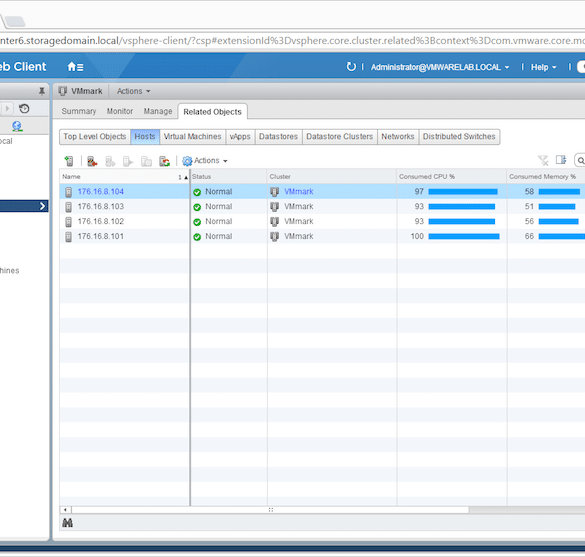
Task: Open the Datastores sub-tab
Action: (x=278, y=137)
